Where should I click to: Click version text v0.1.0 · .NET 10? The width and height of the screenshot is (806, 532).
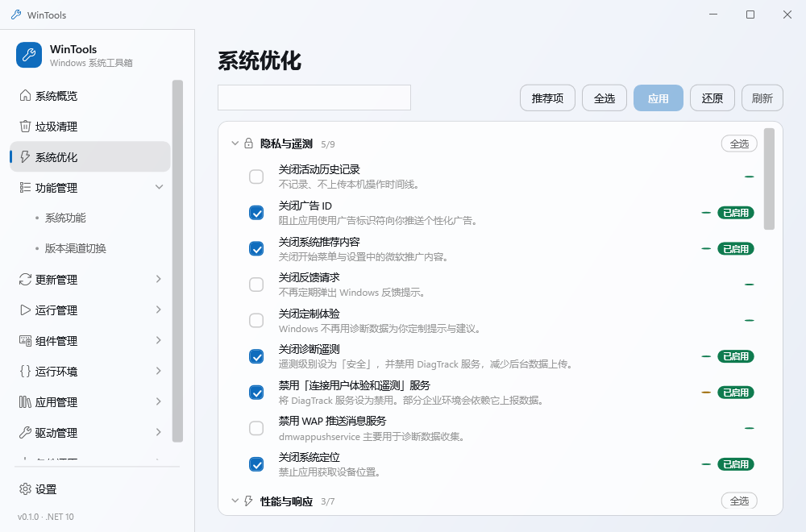pyautogui.click(x=46, y=517)
